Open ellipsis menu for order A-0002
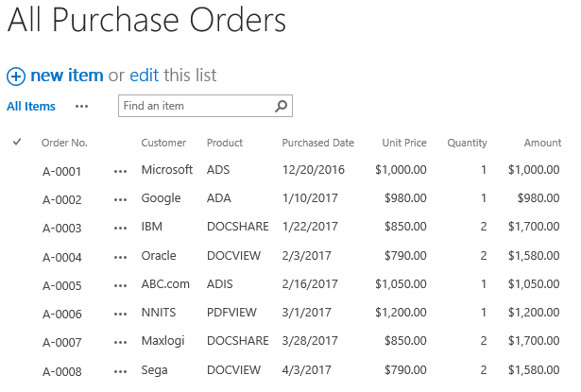581x392 pixels. coord(120,200)
